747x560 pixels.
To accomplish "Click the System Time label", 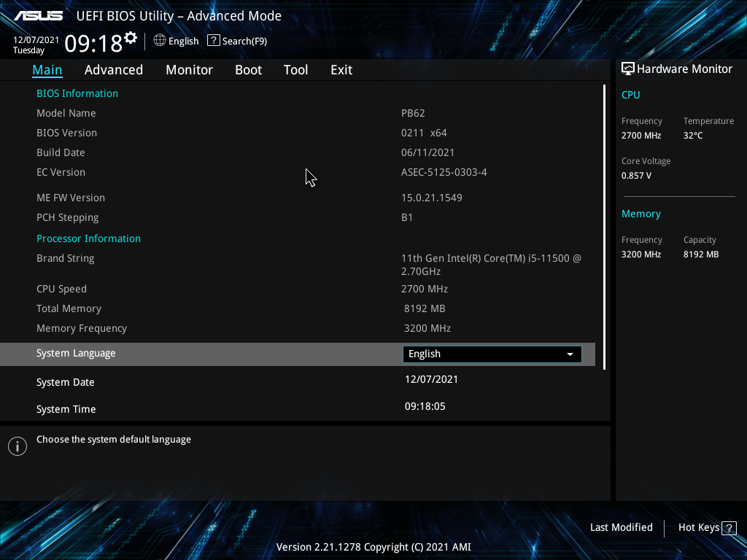I will 66,409.
